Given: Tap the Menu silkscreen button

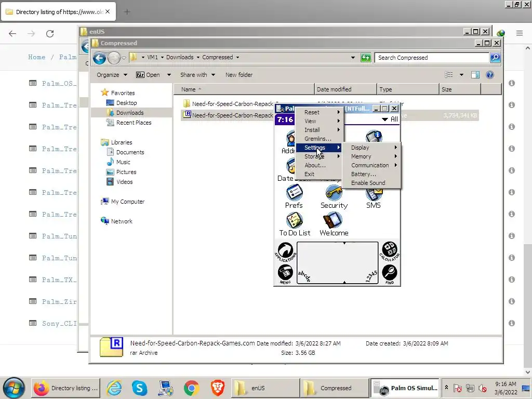Looking at the screenshot, I should tap(285, 274).
